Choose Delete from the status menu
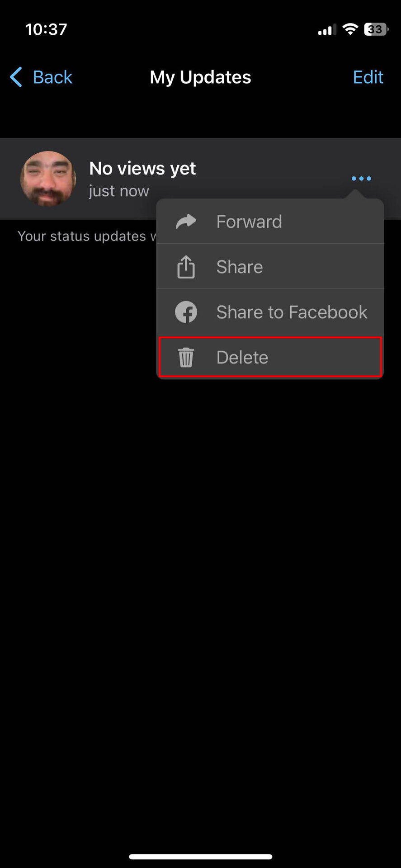This screenshot has width=401, height=868. tap(270, 357)
